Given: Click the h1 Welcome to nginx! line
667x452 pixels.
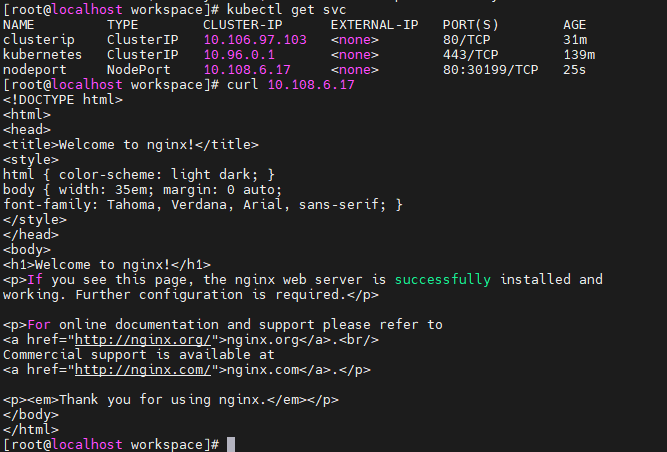Looking at the screenshot, I should click(x=107, y=265).
